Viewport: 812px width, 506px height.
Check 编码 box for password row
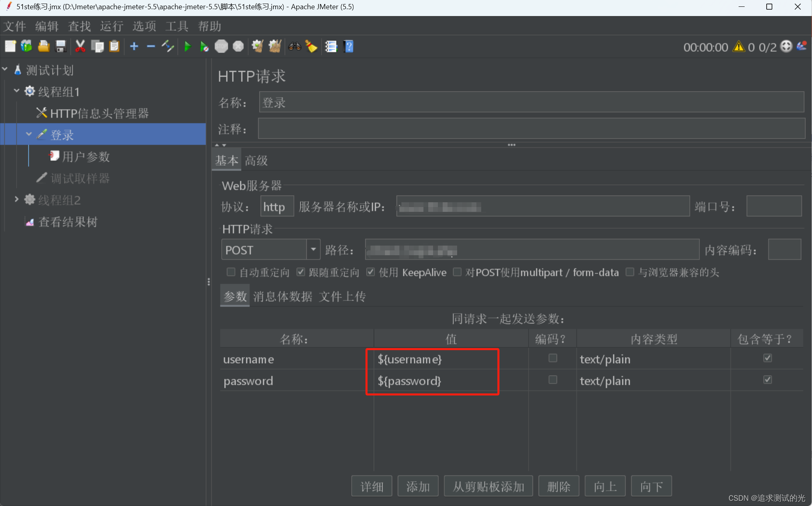pos(553,380)
